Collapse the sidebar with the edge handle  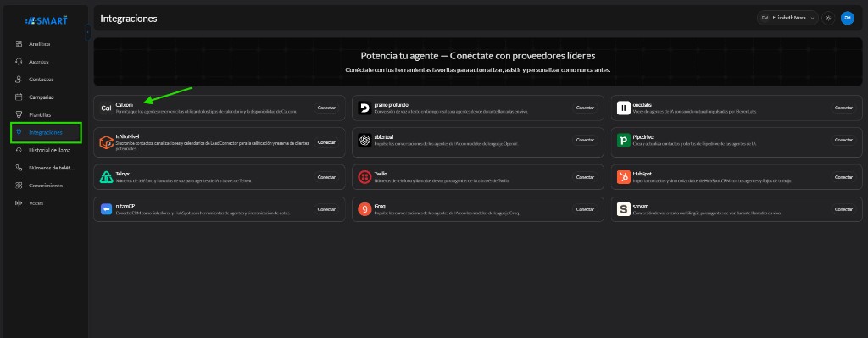click(87, 33)
